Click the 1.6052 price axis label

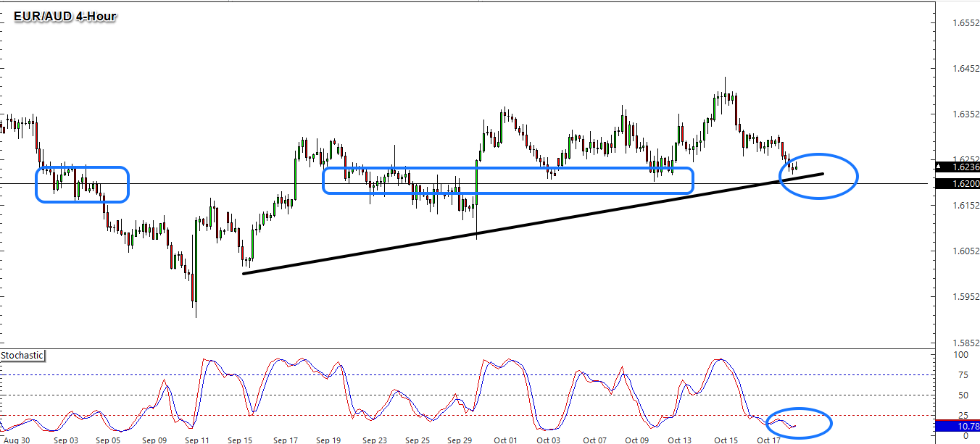(x=966, y=251)
